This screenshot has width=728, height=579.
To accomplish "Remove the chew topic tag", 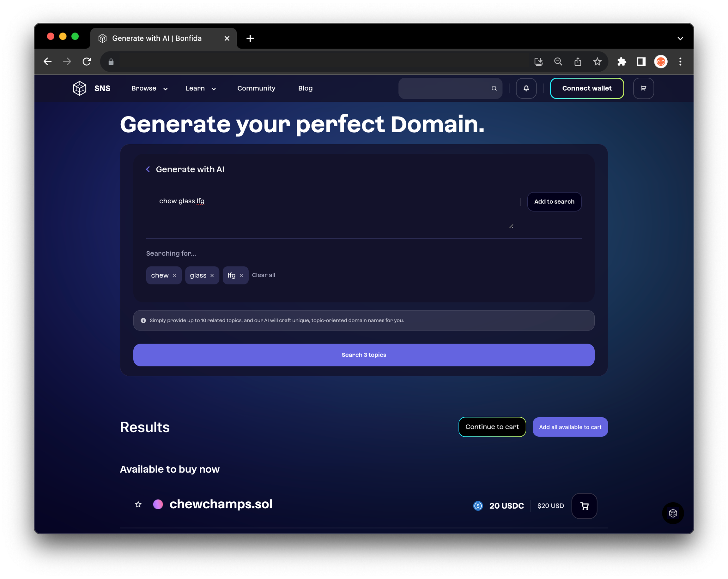I will 174,276.
